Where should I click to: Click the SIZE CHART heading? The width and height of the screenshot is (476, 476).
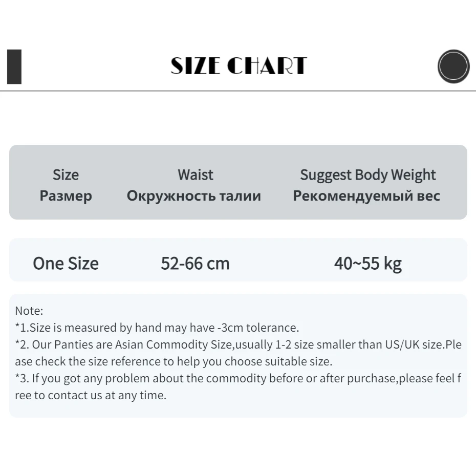click(x=238, y=66)
